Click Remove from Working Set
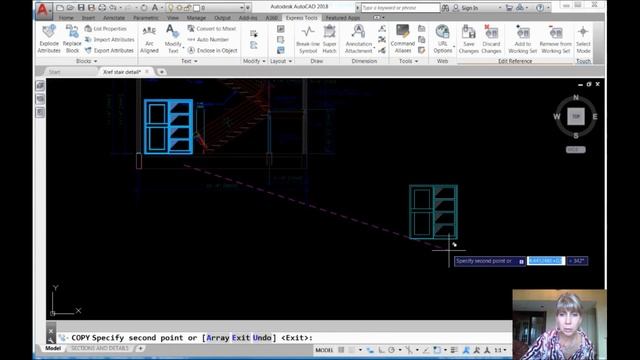640x360 pixels. point(556,39)
